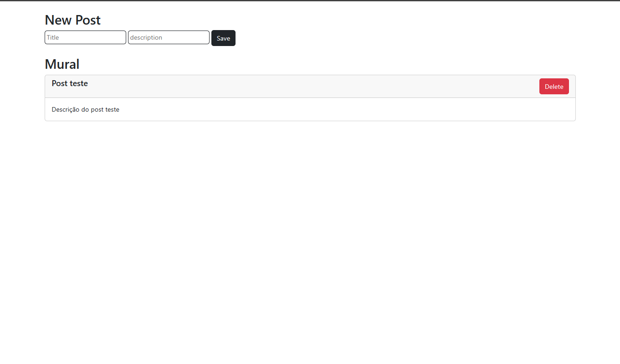Click the 'Descrição do post teste' text
Viewport: 620px width, 364px height.
coord(85,109)
